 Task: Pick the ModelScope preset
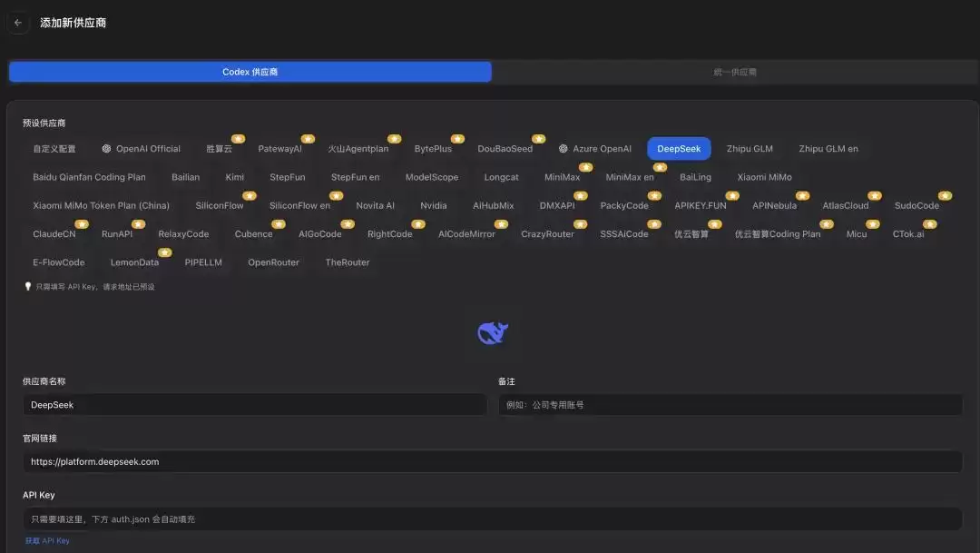click(x=432, y=177)
